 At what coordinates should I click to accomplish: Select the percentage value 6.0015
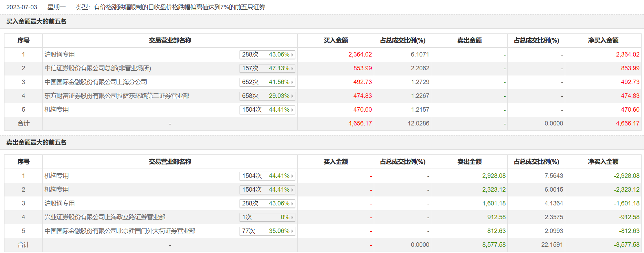tap(554, 190)
